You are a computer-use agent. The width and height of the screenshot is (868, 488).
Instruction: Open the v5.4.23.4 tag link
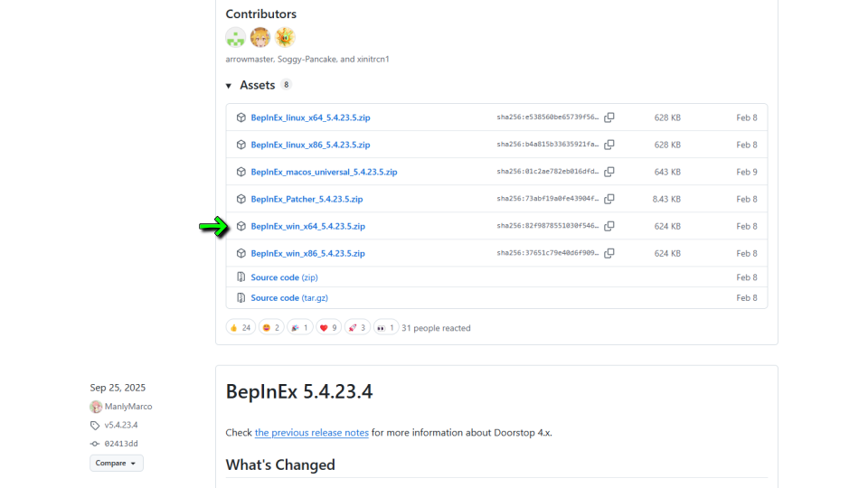pos(120,425)
